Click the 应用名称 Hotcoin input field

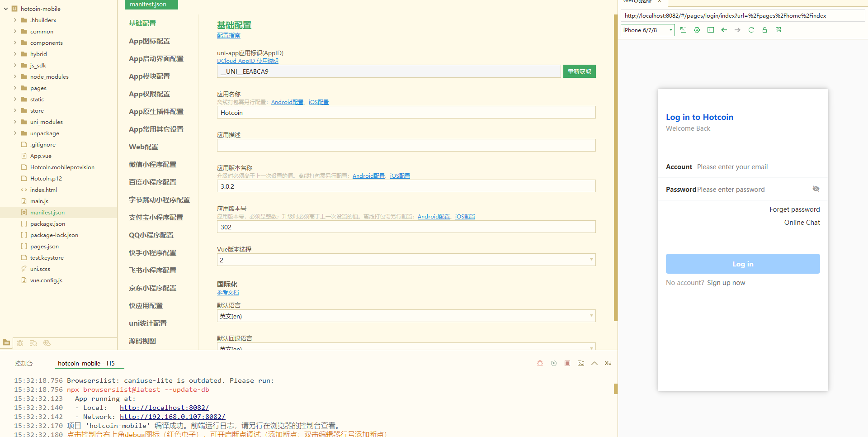[x=406, y=112]
